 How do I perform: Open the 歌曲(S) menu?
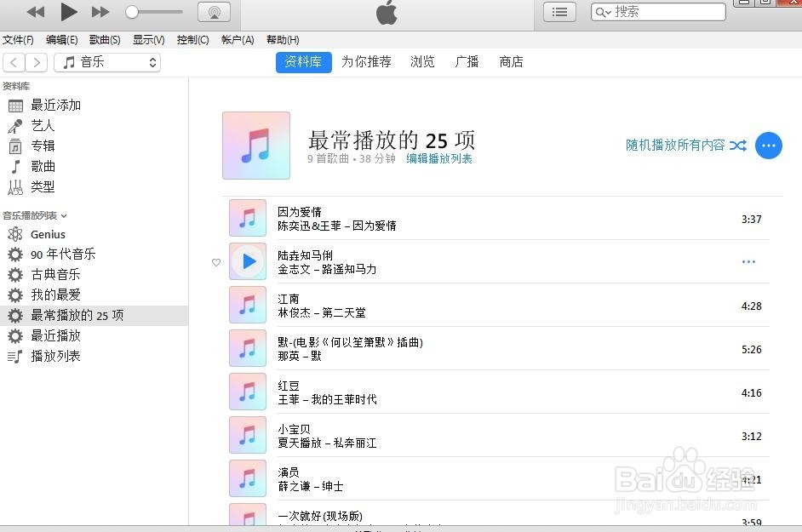(x=105, y=40)
